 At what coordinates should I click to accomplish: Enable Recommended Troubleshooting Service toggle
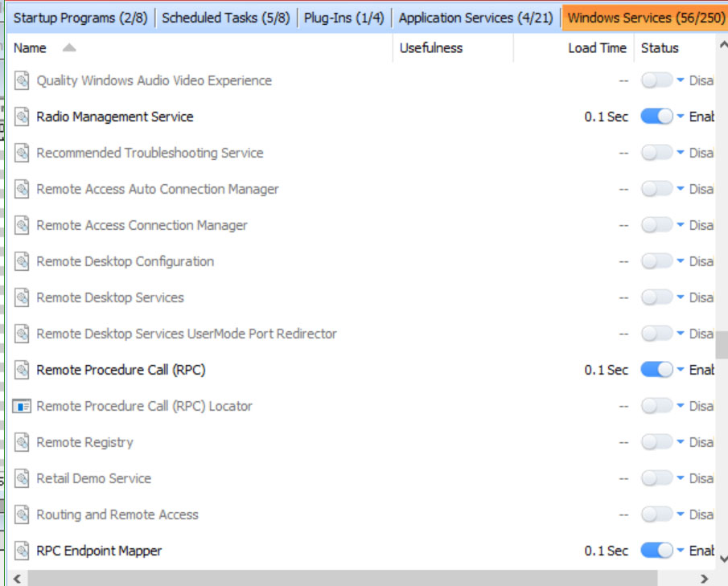(656, 153)
